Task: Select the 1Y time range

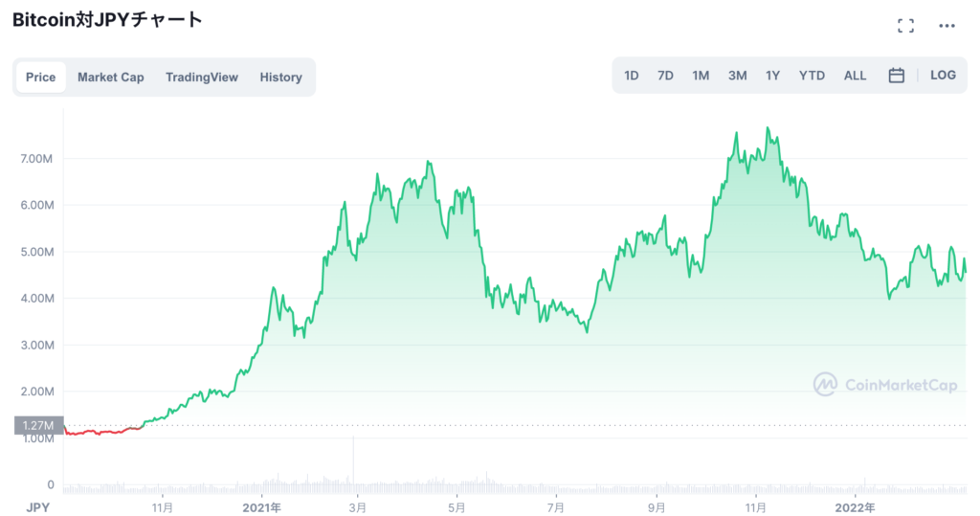Action: pos(772,76)
